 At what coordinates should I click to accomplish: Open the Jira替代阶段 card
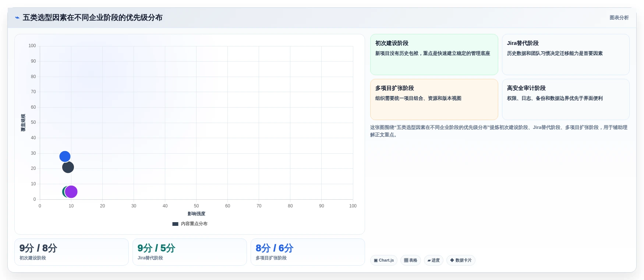tap(566, 55)
